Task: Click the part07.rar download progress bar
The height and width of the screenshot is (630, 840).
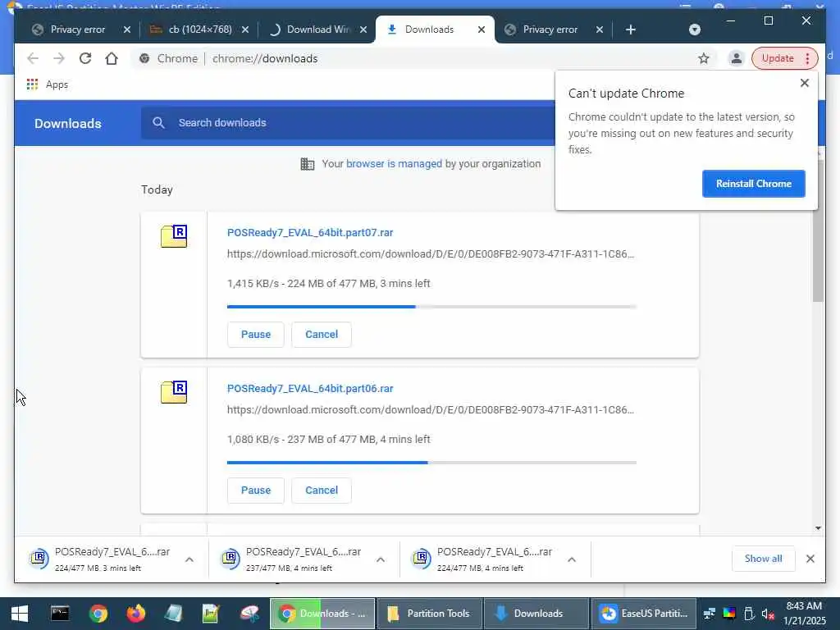Action: click(431, 307)
